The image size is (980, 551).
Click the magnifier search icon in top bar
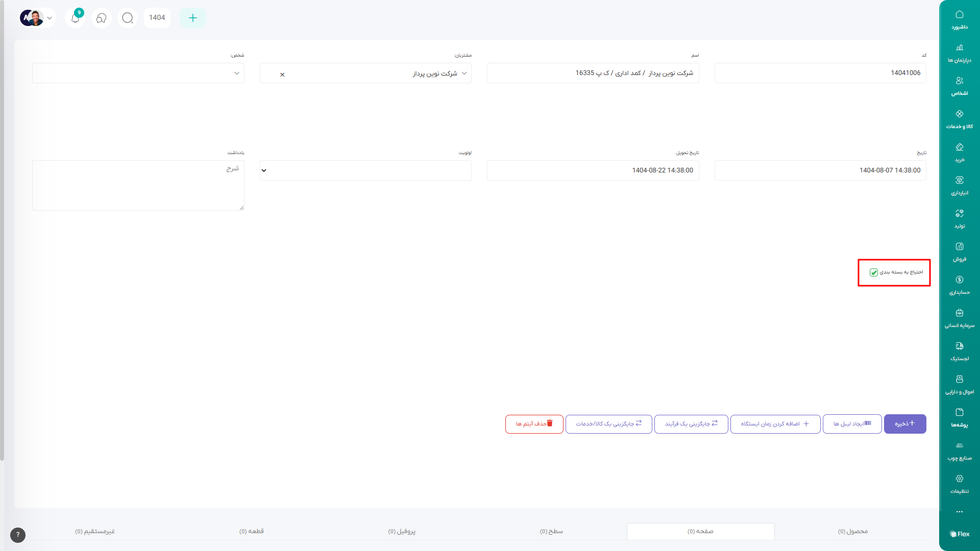tap(128, 18)
